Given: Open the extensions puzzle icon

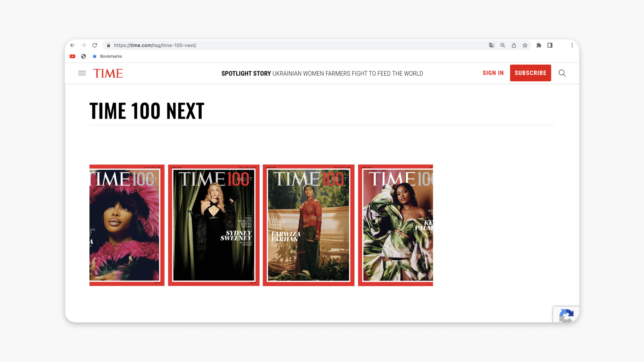Looking at the screenshot, I should [539, 45].
